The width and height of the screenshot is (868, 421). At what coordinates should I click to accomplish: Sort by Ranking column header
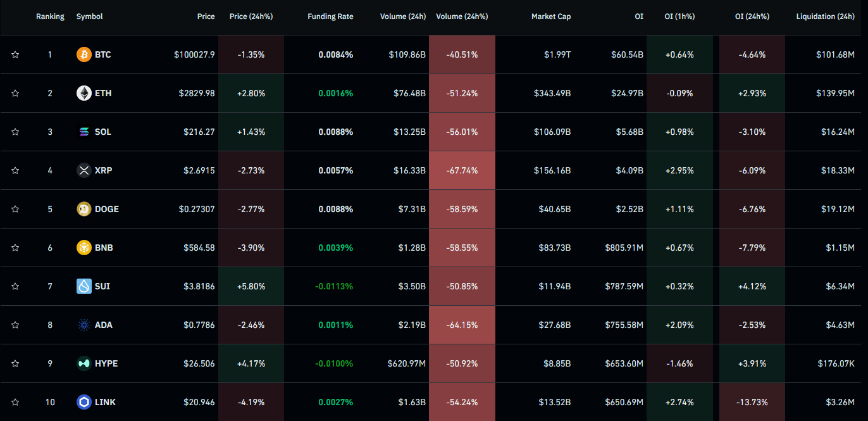50,16
